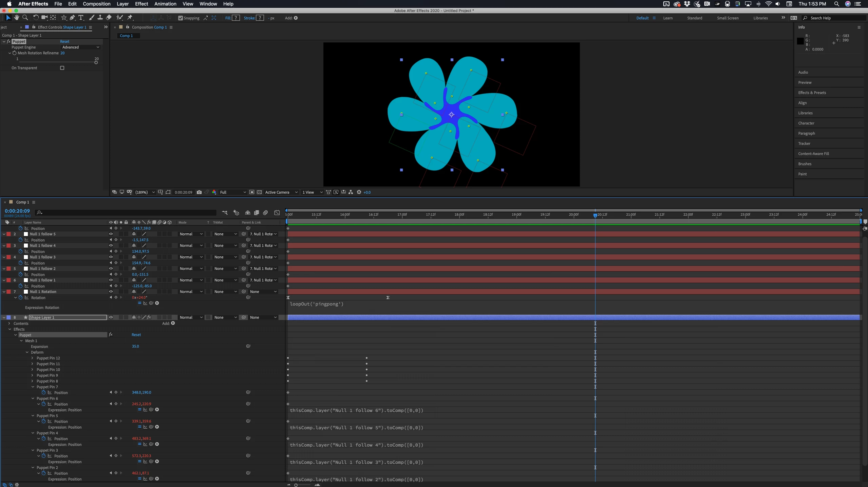Click Reset link for Puppet effect

coord(64,41)
